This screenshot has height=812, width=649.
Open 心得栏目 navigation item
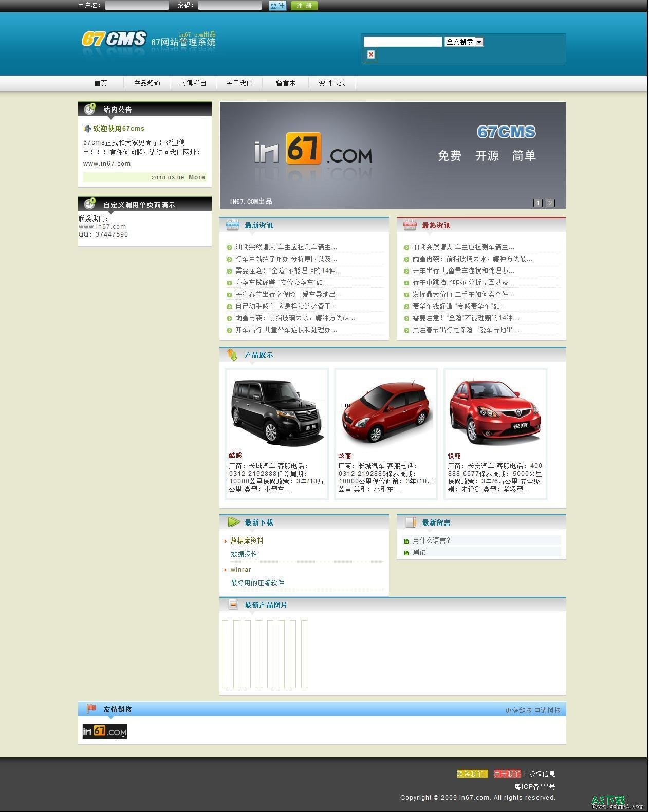pyautogui.click(x=193, y=83)
